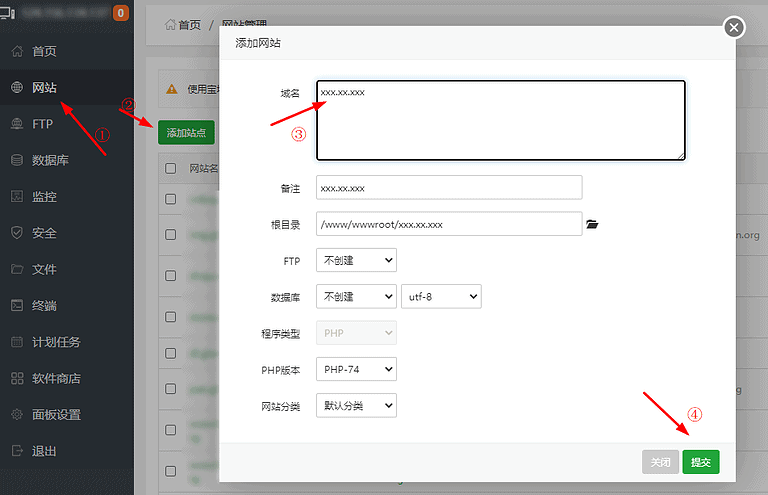
Task: Click the FTP icon in sidebar
Action: 17,124
